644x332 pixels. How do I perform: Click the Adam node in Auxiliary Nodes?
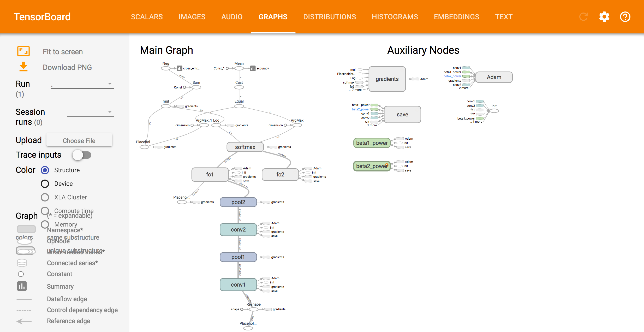coord(494,77)
